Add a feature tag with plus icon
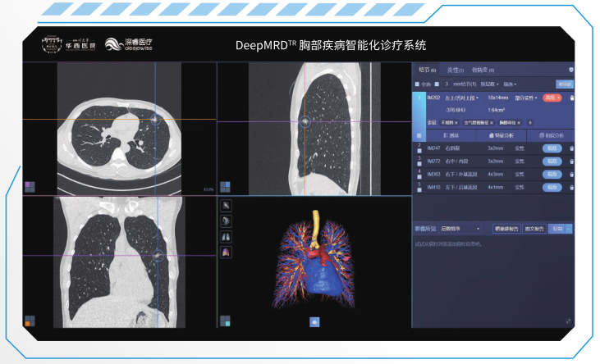Screen dimensions: 600x364 tap(530, 123)
